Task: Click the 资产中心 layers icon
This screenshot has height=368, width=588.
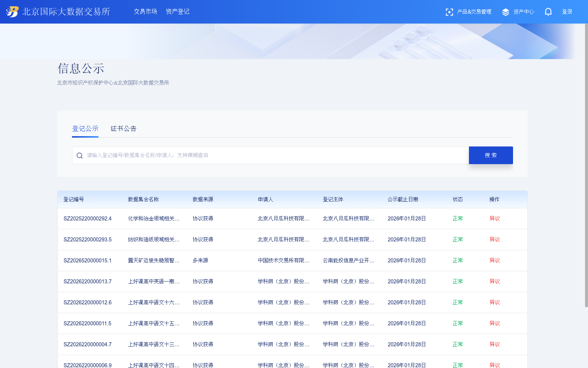Action: pos(506,12)
